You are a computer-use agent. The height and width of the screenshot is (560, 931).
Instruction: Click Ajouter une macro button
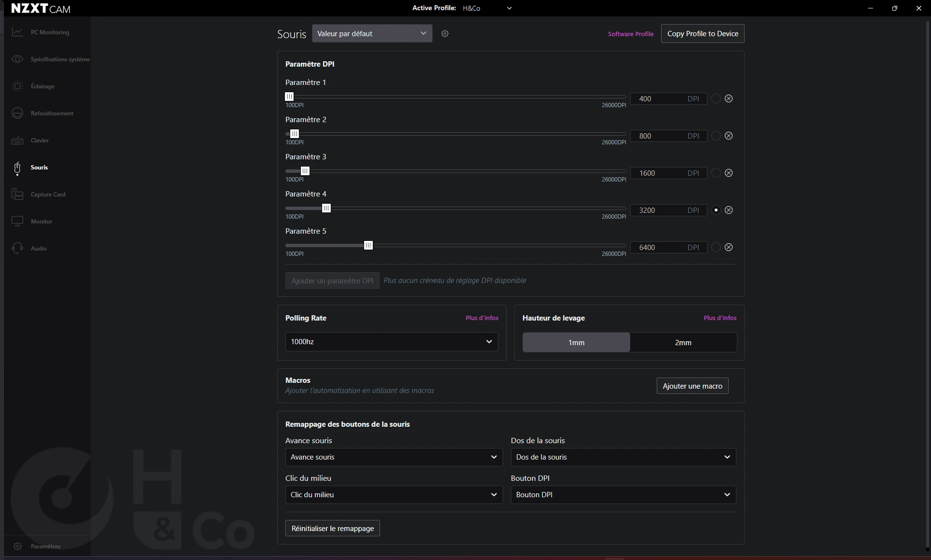click(692, 386)
